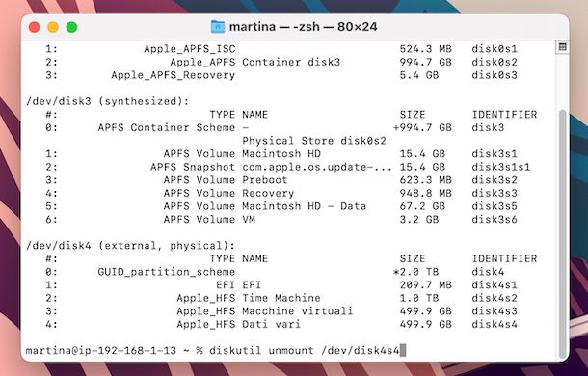Click the split pane icon at top right
Screen dimensions: 588x376
click(562, 47)
